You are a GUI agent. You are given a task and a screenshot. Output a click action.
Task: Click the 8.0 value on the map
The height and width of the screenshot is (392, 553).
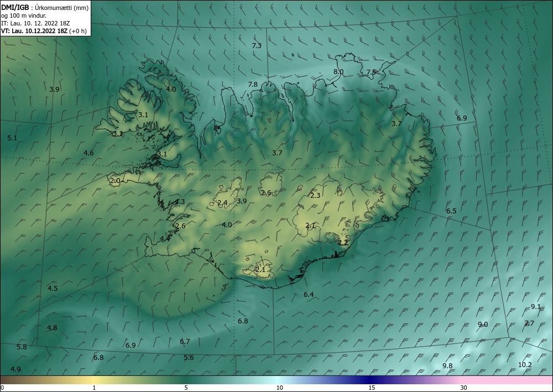coord(338,71)
